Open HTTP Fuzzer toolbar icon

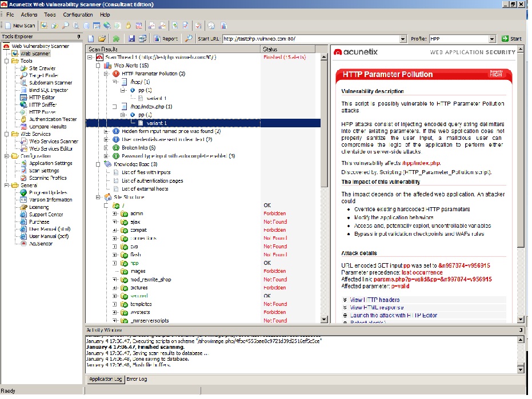(x=118, y=26)
